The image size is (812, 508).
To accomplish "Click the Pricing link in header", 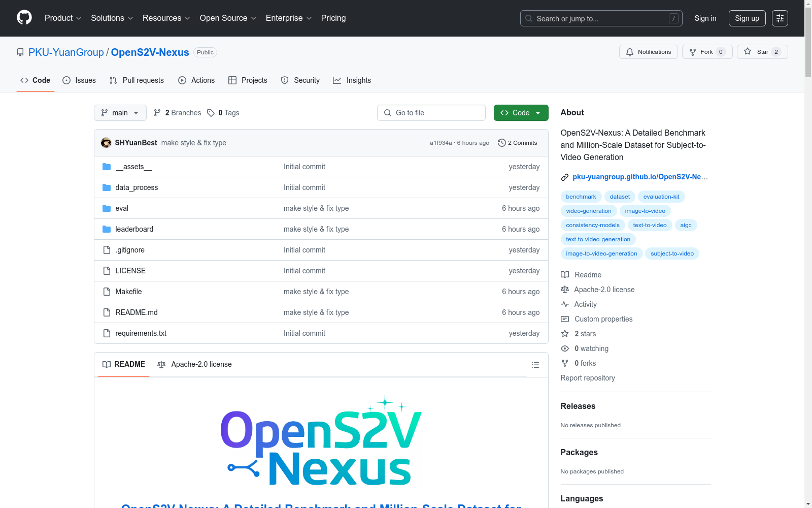I will pos(333,18).
